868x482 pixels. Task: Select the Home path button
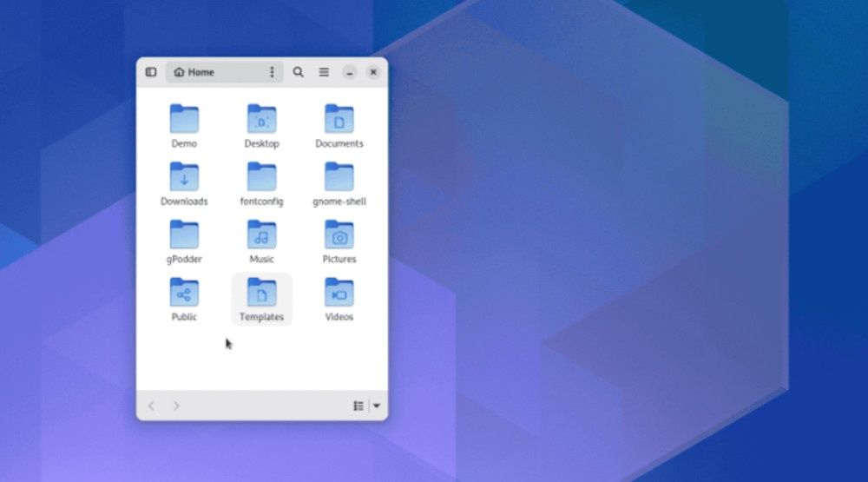(x=194, y=72)
